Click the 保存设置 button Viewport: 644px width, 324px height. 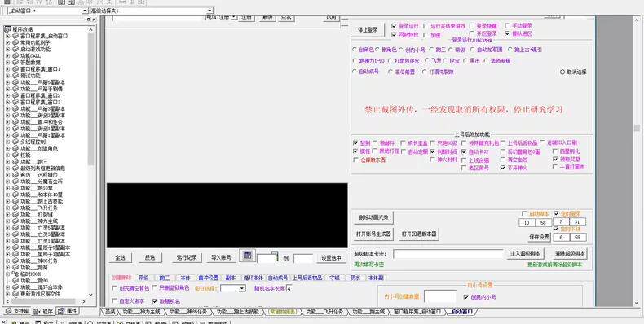[x=539, y=237]
